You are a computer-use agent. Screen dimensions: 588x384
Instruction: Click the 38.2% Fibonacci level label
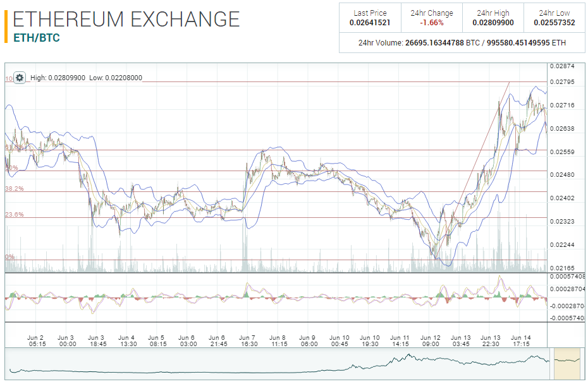tap(15, 189)
